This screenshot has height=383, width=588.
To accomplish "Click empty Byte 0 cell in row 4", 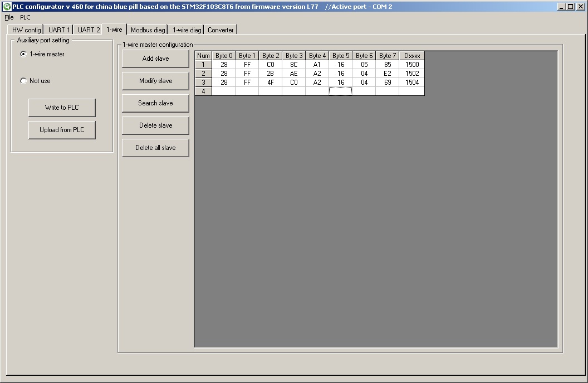I will click(x=223, y=91).
